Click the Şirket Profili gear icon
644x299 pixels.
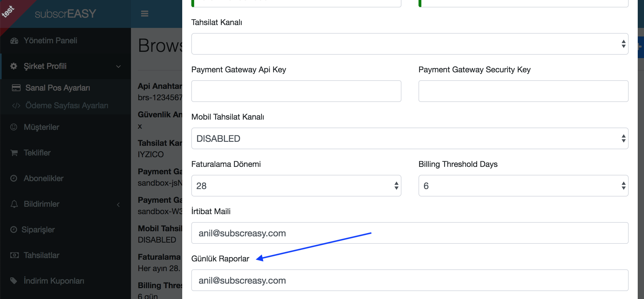point(14,66)
